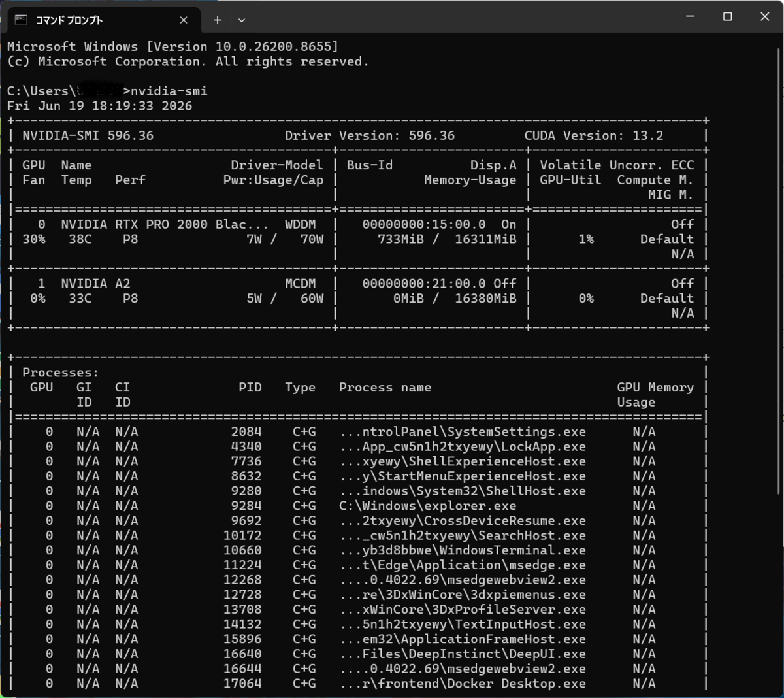Click the command prompt icon on the tab
The image size is (784, 698).
[22, 20]
